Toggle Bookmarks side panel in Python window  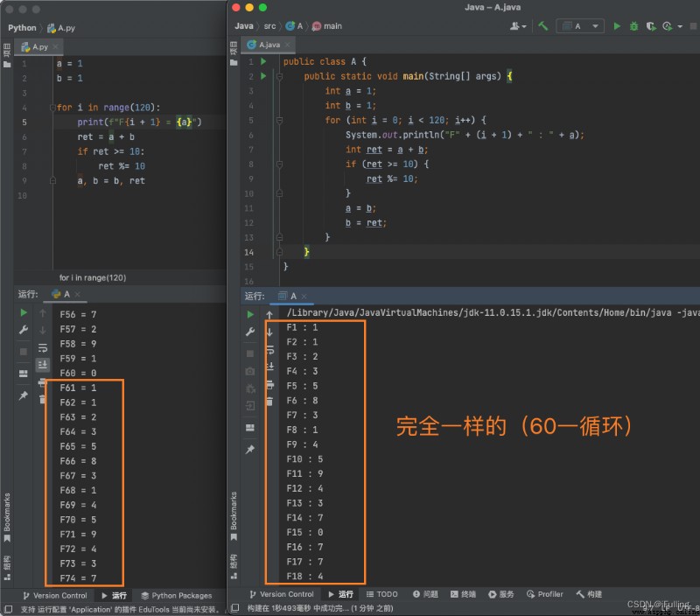pos(7,517)
